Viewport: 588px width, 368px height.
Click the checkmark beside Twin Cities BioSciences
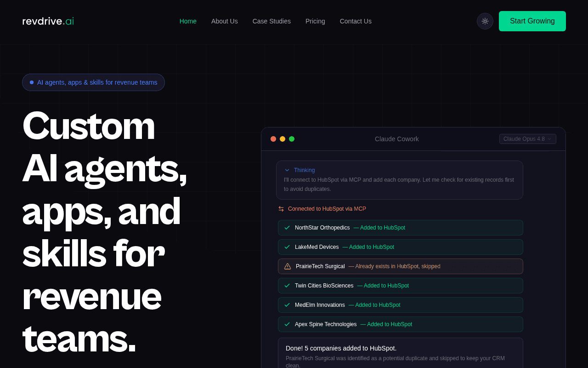point(287,286)
